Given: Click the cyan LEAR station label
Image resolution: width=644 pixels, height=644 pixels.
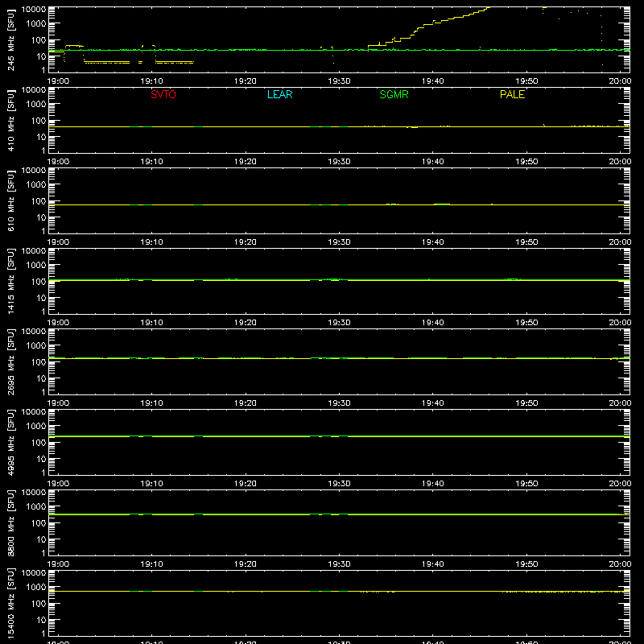Looking at the screenshot, I should 279,94.
